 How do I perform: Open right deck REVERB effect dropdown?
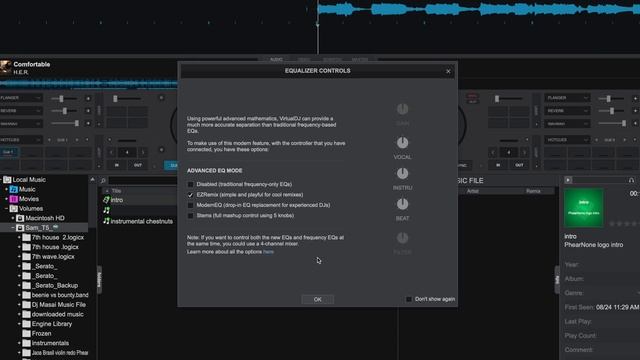tap(567, 111)
